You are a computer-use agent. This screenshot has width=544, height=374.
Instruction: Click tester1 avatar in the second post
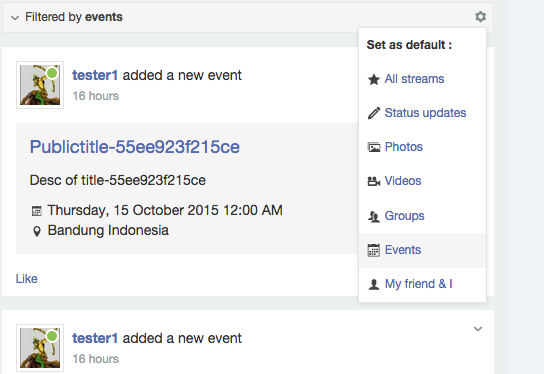point(40,348)
